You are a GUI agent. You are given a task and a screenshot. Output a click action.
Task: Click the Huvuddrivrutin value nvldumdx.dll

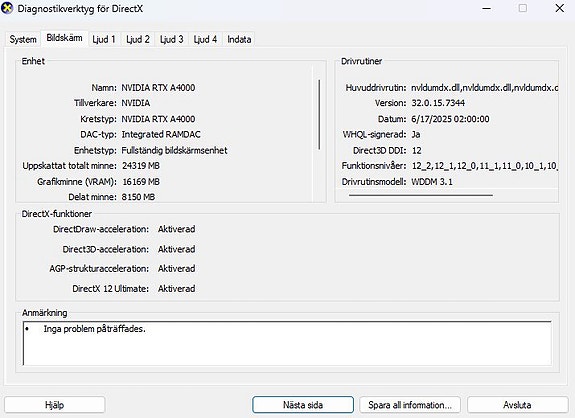(484, 88)
